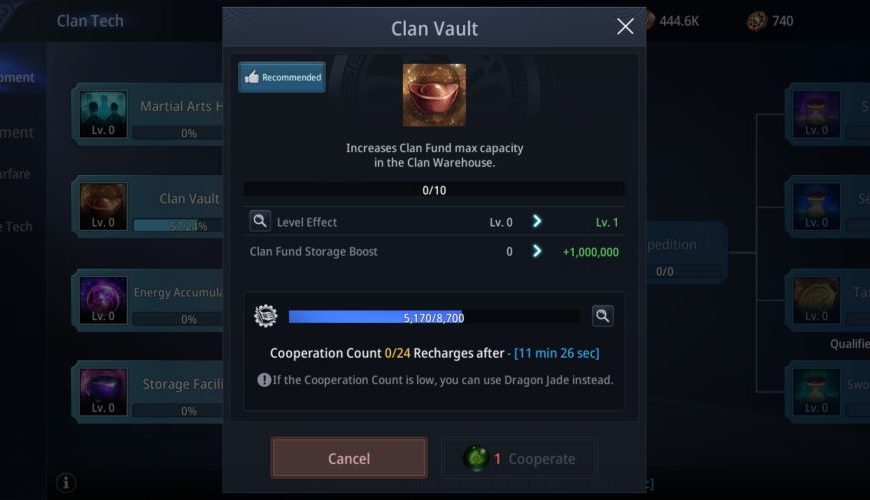
Task: Click the exclamation notice icon
Action: click(264, 380)
